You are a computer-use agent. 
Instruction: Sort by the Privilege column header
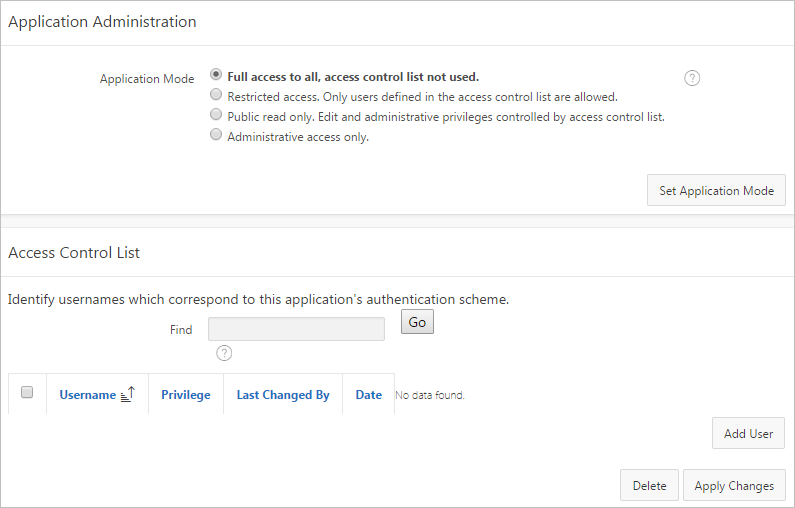[186, 395]
